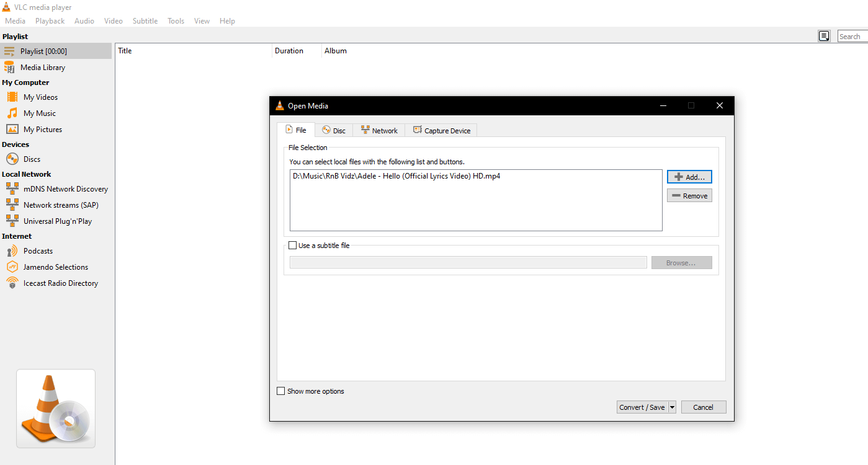Open the Podcasts icon

pos(12,251)
